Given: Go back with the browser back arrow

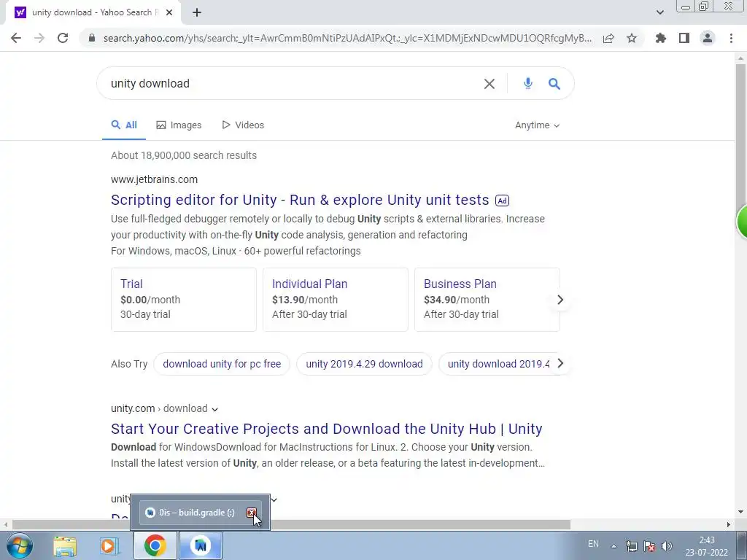Looking at the screenshot, I should click(x=16, y=38).
